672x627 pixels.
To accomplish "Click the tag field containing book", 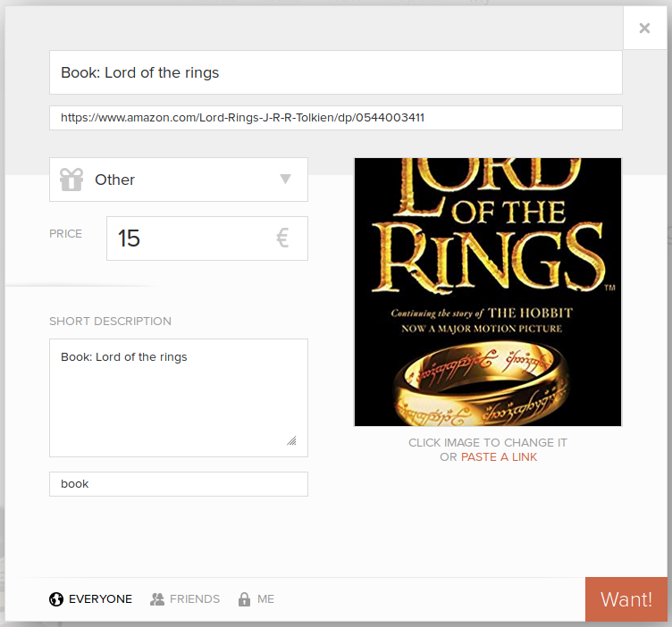I will coord(178,484).
